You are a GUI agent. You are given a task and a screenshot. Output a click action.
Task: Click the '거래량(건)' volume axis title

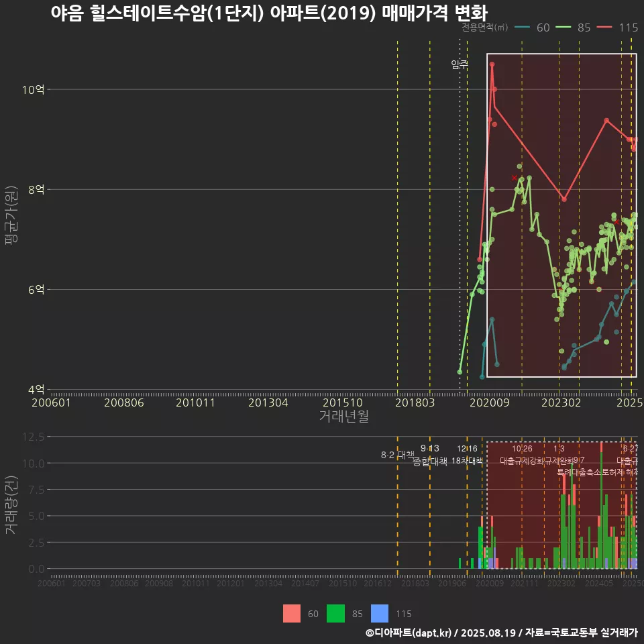(x=11, y=505)
